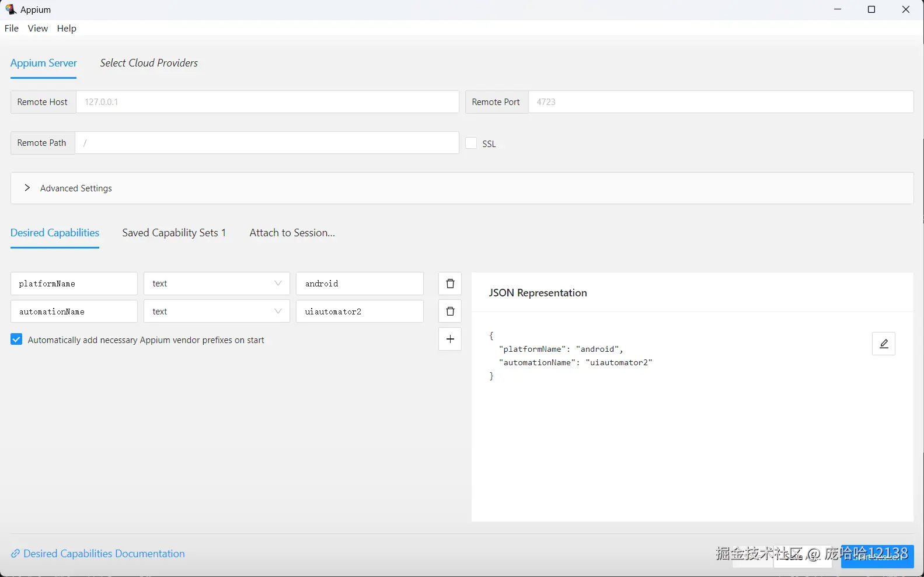Focus the Remote Host input field
Viewport: 924px width, 577px height.
tap(267, 102)
